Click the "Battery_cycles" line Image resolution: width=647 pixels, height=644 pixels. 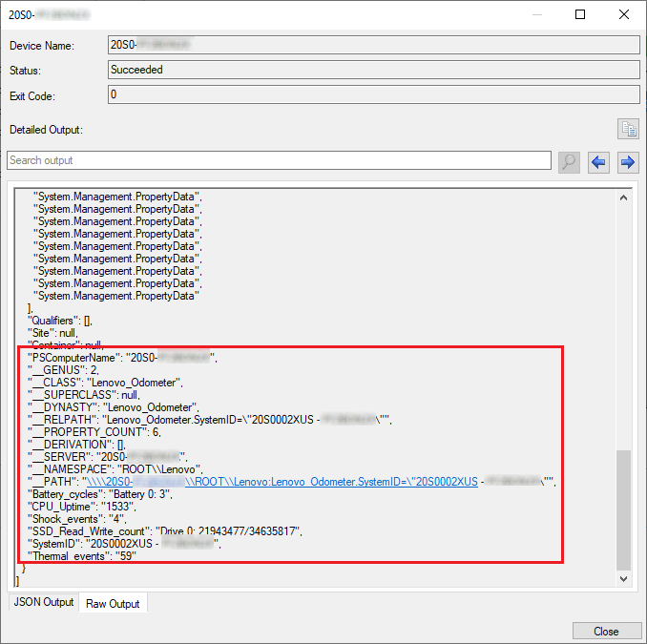(x=100, y=494)
